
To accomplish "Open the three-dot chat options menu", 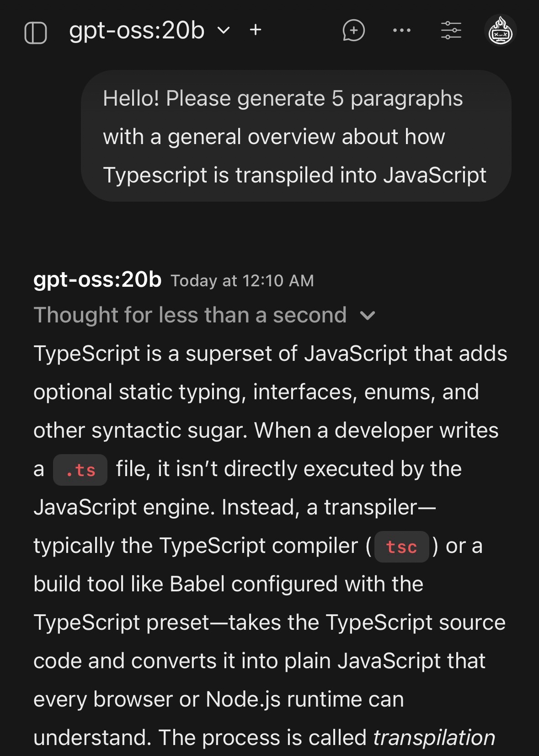I will pos(402,31).
